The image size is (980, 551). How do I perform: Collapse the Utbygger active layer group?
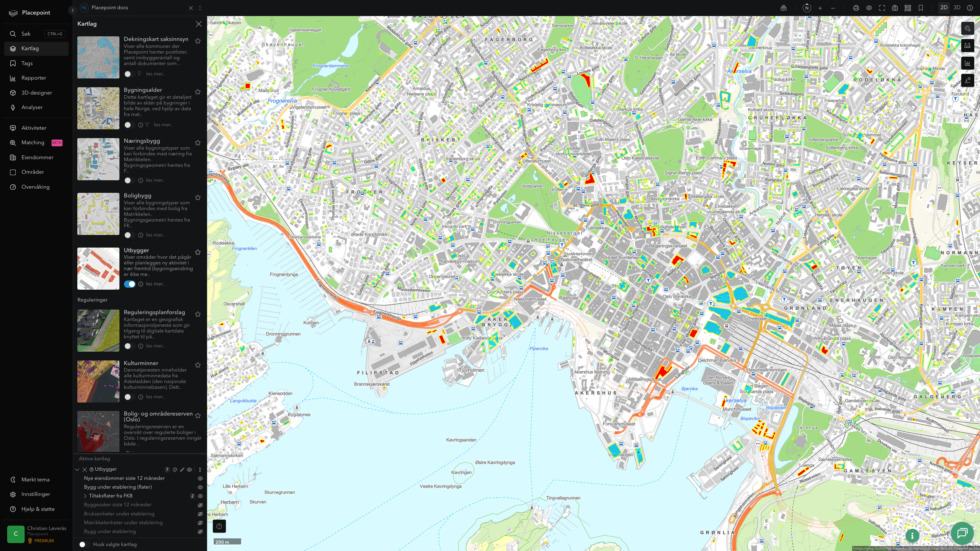[77, 469]
